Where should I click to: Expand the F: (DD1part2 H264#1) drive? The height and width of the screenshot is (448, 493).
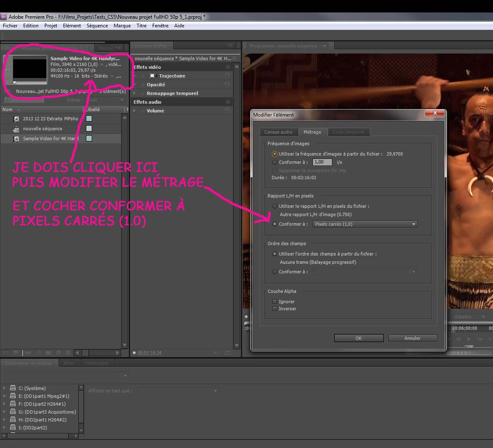(5, 404)
